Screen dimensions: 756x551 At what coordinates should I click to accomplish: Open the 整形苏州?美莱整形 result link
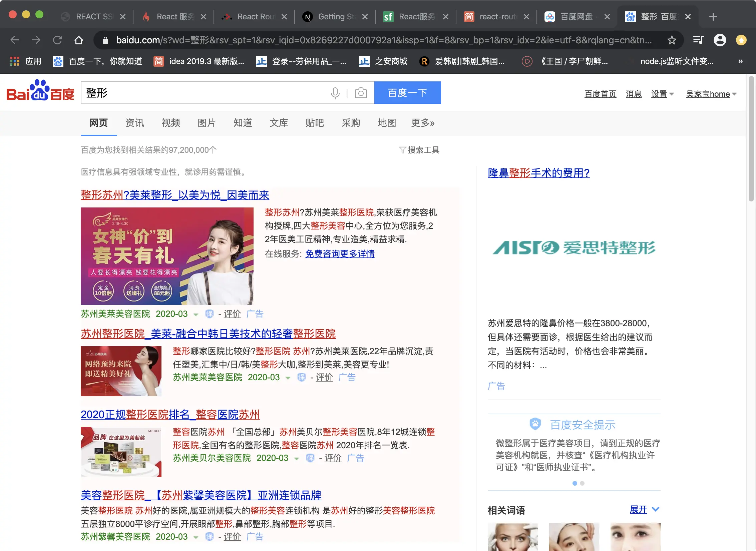coord(175,195)
